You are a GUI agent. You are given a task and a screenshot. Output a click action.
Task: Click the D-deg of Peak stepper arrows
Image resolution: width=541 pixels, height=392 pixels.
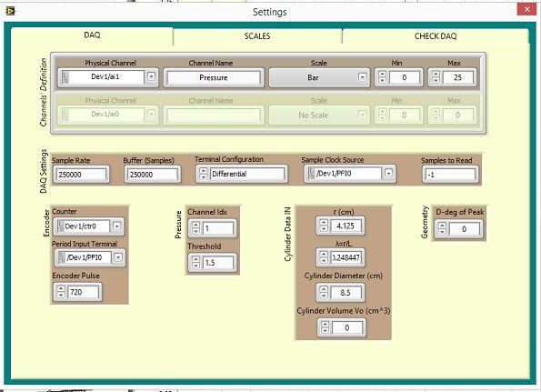click(x=442, y=228)
